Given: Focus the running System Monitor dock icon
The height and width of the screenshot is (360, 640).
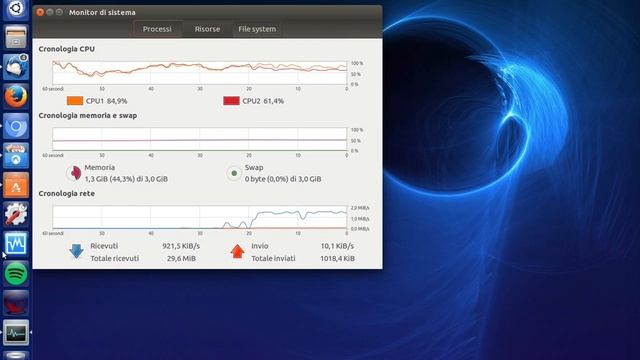Looking at the screenshot, I should coord(16,333).
